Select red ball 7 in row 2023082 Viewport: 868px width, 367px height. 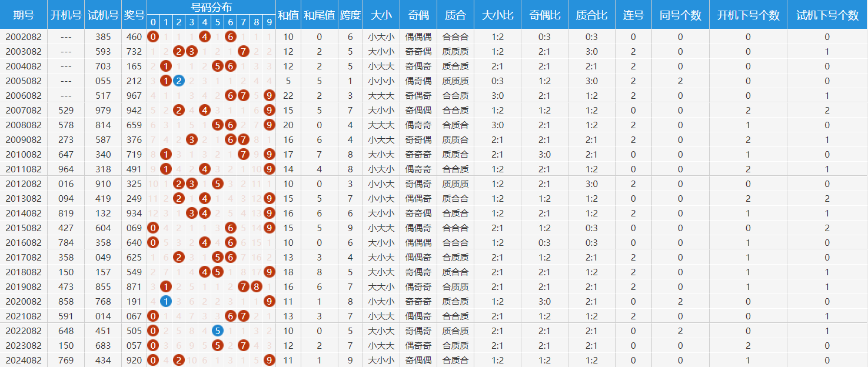(244, 345)
